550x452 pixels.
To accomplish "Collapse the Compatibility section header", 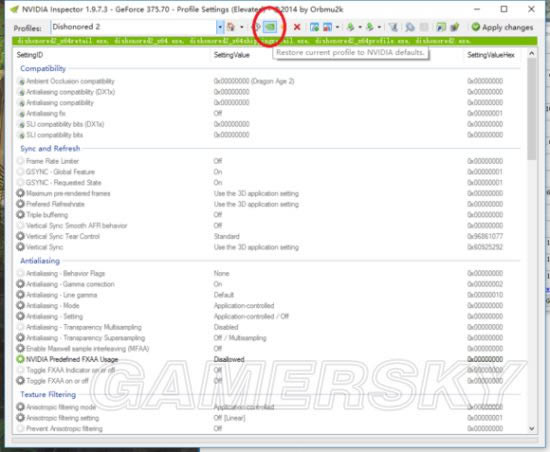I will click(x=43, y=68).
